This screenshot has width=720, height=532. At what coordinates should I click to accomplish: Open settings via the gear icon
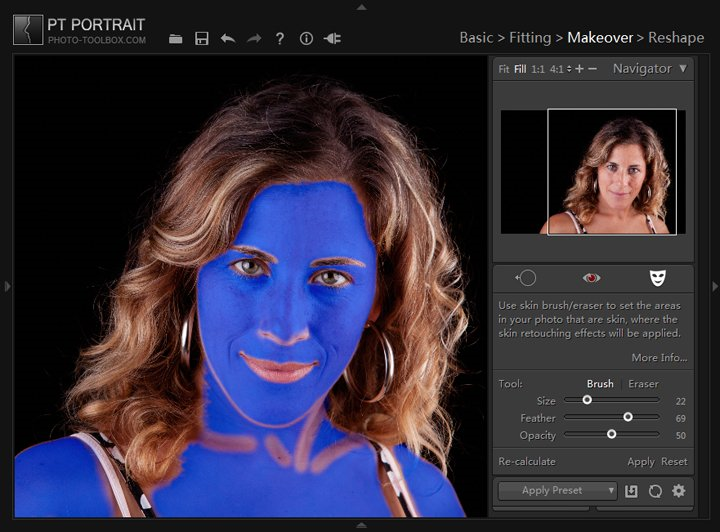click(679, 491)
